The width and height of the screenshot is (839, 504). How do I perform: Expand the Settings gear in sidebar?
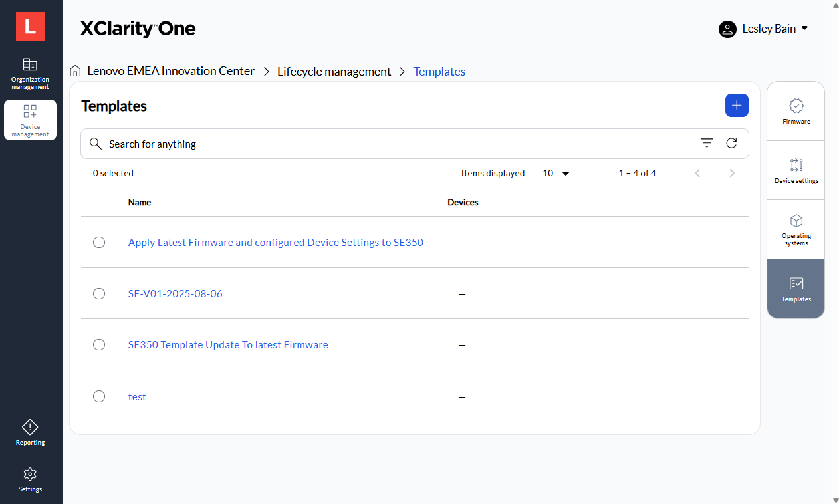tap(30, 479)
